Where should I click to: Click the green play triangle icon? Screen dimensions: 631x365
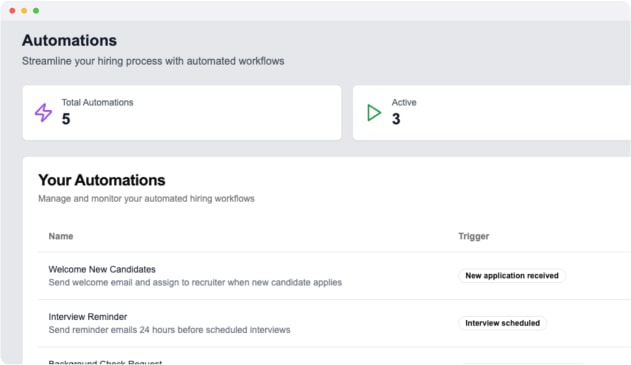(x=374, y=113)
